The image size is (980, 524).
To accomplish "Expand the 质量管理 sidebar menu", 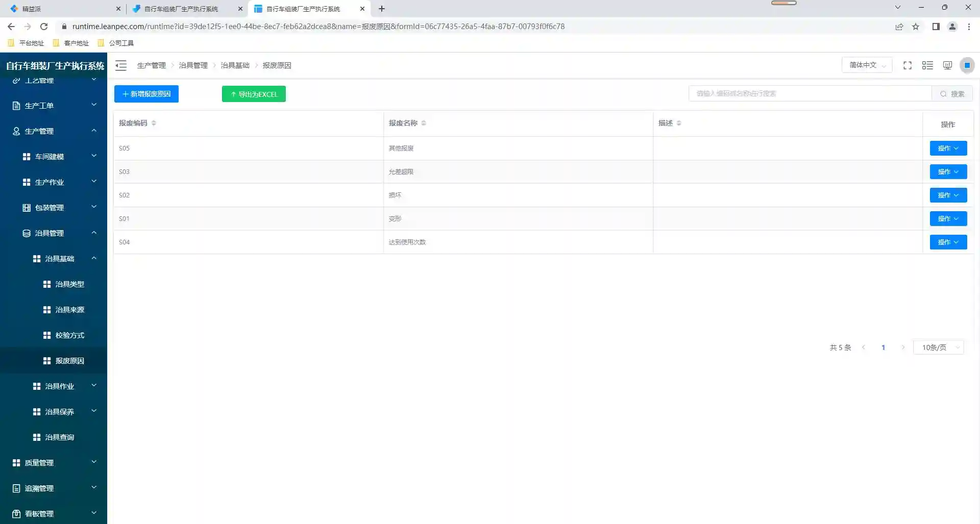I will pos(54,463).
